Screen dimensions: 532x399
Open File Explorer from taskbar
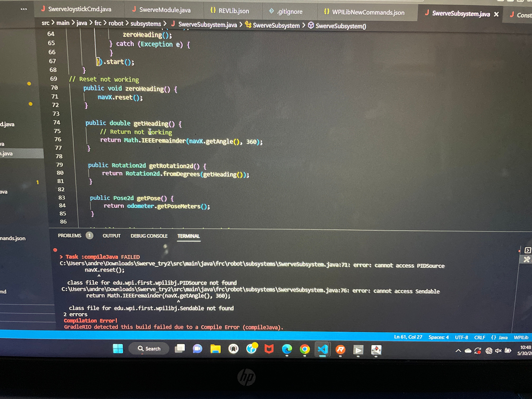tap(215, 349)
